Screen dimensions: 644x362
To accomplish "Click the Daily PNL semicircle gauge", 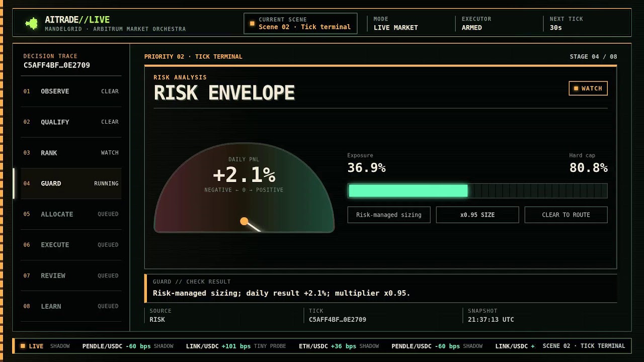I will (x=244, y=188).
